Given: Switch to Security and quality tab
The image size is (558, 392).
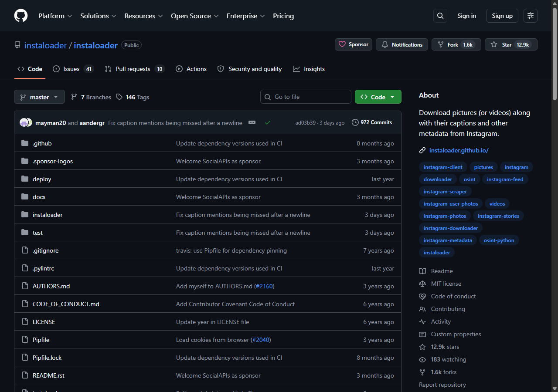Looking at the screenshot, I should 249,69.
